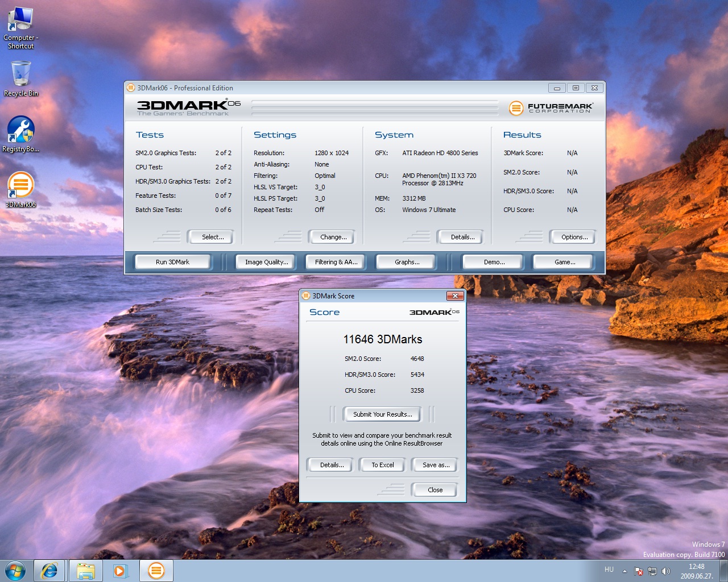Click OS value Windows 7 Ultimate
This screenshot has width=728, height=582.
[429, 210]
